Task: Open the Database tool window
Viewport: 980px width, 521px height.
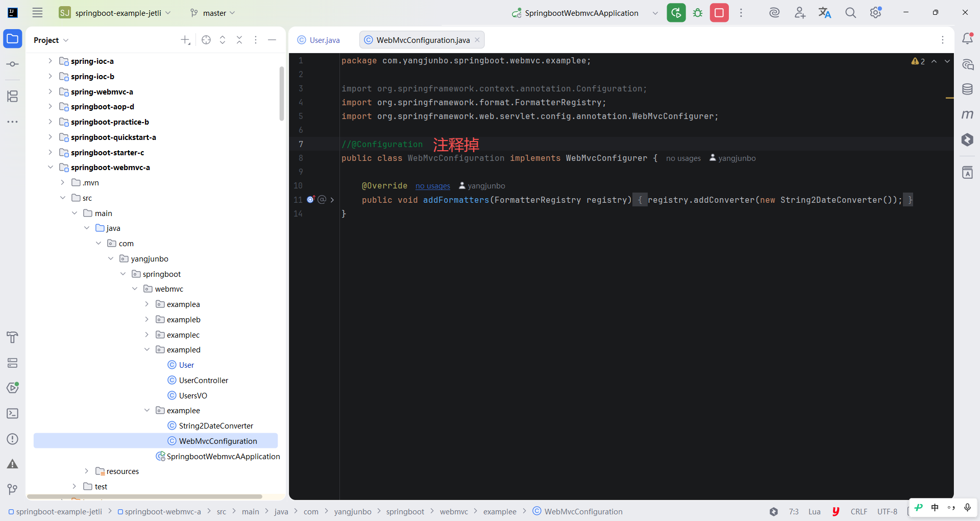Action: (x=967, y=89)
